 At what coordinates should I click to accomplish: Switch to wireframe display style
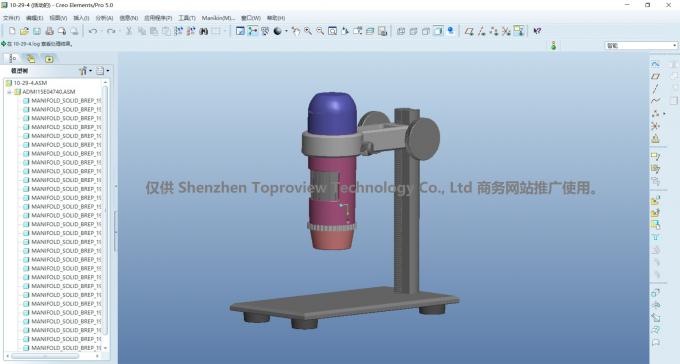coord(401,31)
